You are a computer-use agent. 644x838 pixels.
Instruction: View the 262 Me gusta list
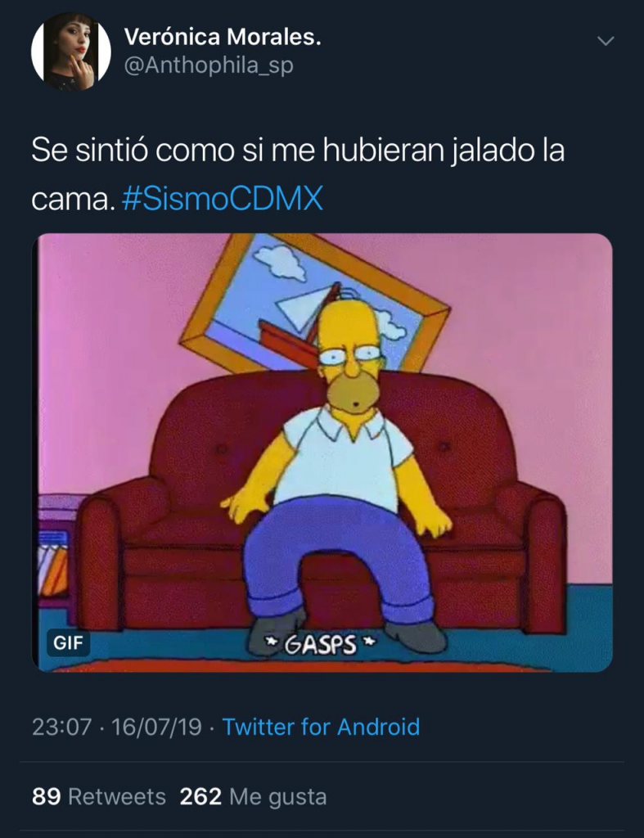[x=253, y=796]
